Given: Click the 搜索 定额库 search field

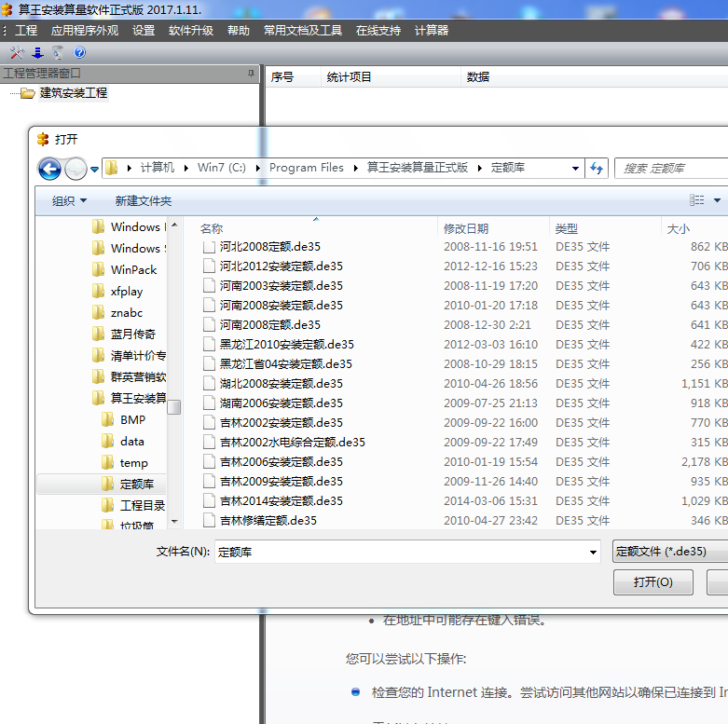Looking at the screenshot, I should pos(671,168).
